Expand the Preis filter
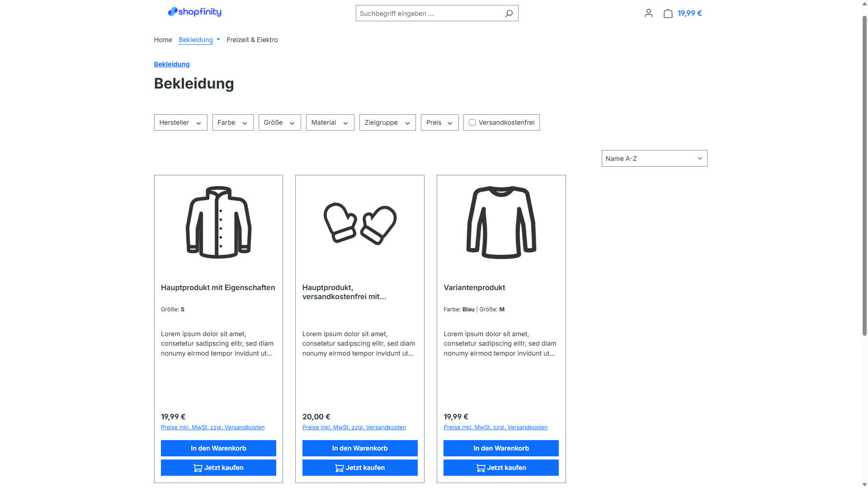868x488 pixels. pyautogui.click(x=440, y=122)
